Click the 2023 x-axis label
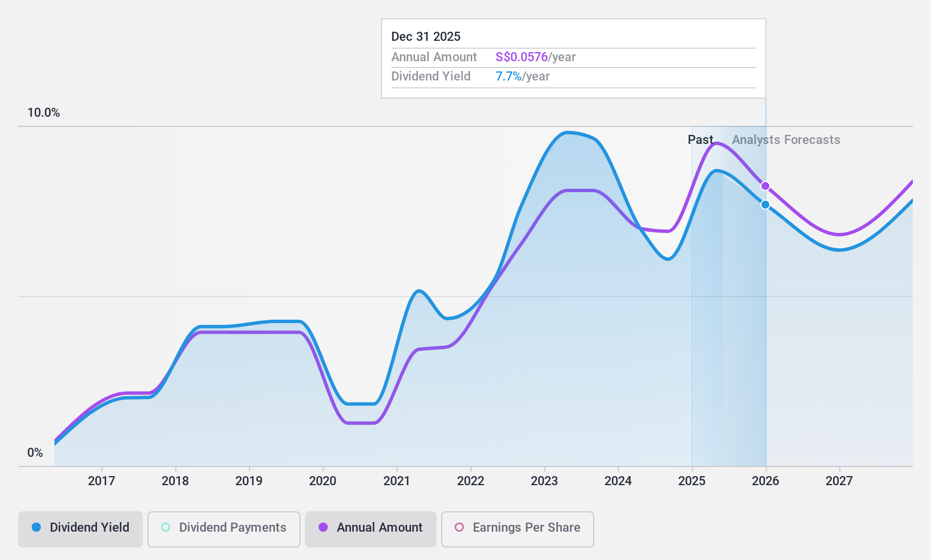The width and height of the screenshot is (931, 560). [544, 481]
